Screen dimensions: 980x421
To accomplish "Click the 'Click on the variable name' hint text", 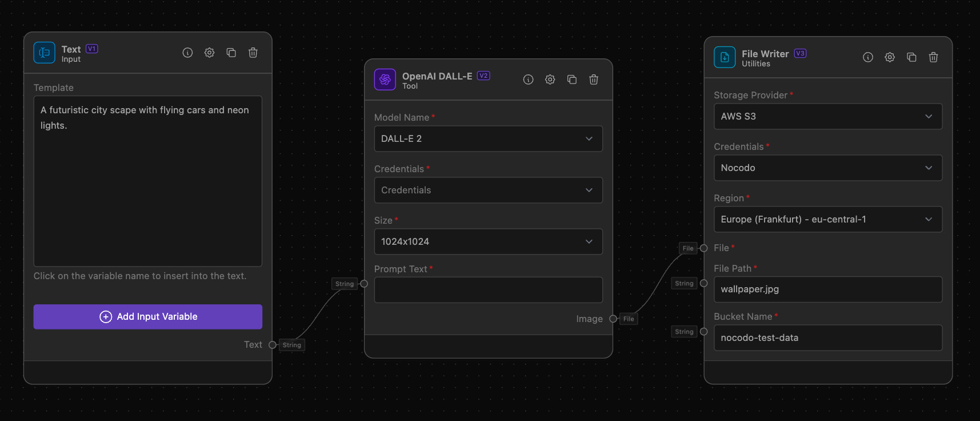I will [140, 276].
